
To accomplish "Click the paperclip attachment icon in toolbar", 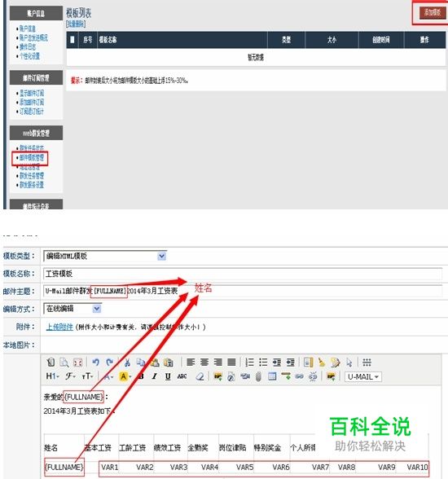I will [x=258, y=376].
